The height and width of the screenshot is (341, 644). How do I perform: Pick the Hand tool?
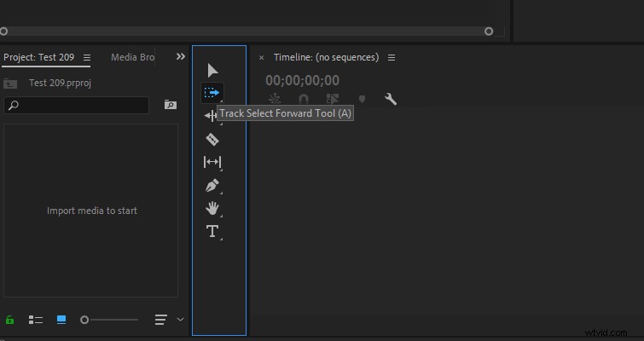pyautogui.click(x=212, y=209)
